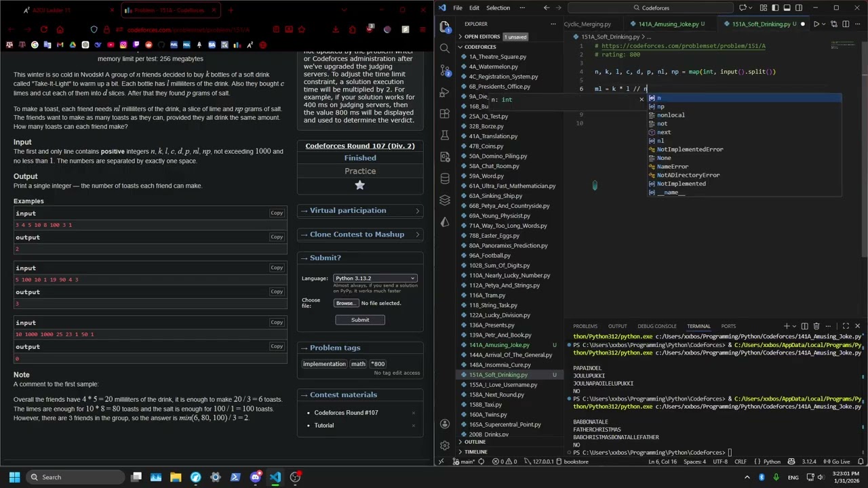This screenshot has width=868, height=488.
Task: Switch to the DEBUG CONSOLE tab
Action: [656, 326]
